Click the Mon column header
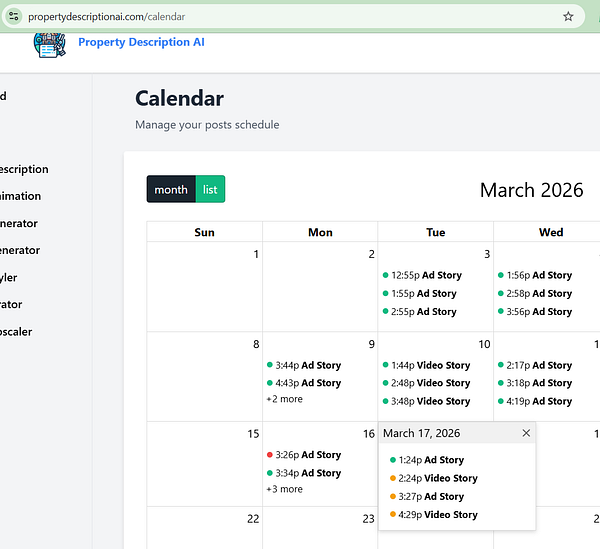The width and height of the screenshot is (600, 549). click(x=320, y=232)
